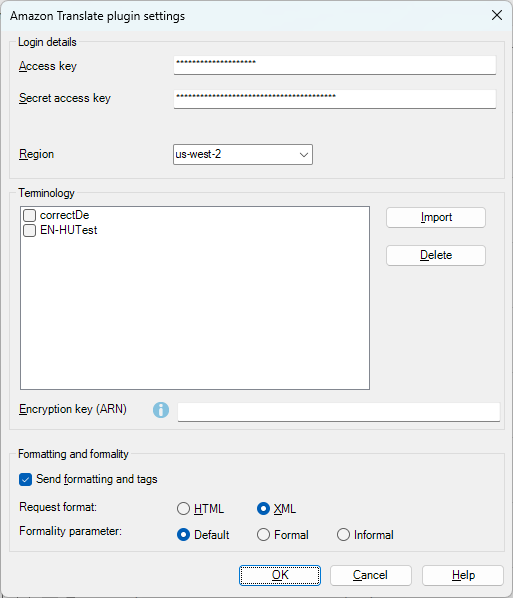Select Default formality parameter
Viewport: 513px width, 598px height.
coord(183,535)
